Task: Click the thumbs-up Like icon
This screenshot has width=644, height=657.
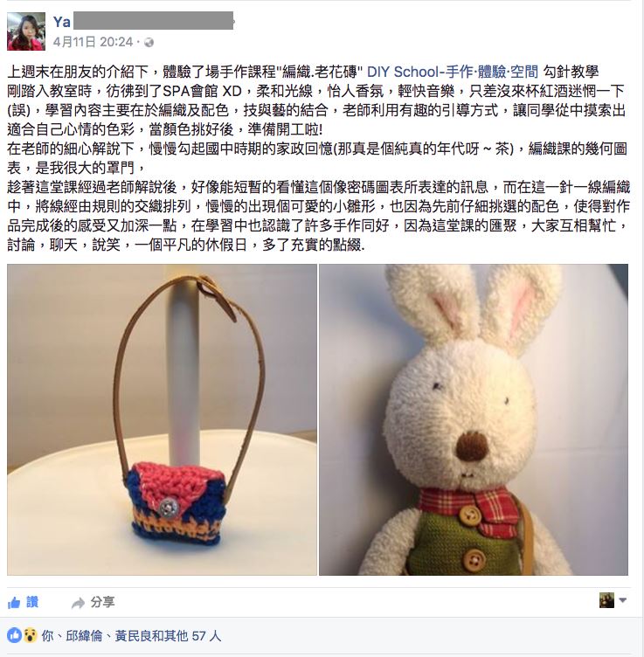Action: tap(14, 603)
